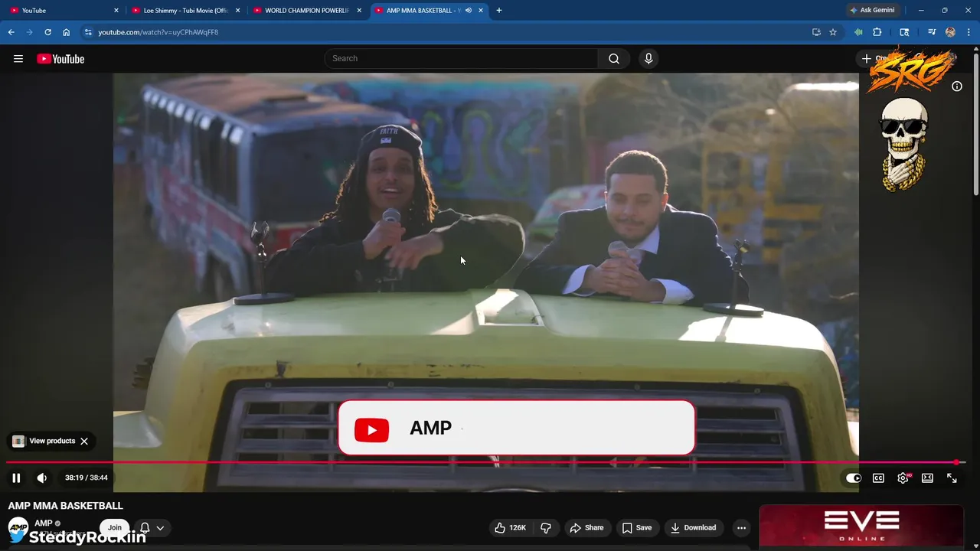Open the green waveform extension
This screenshot has height=551, width=980.
[x=858, y=32]
